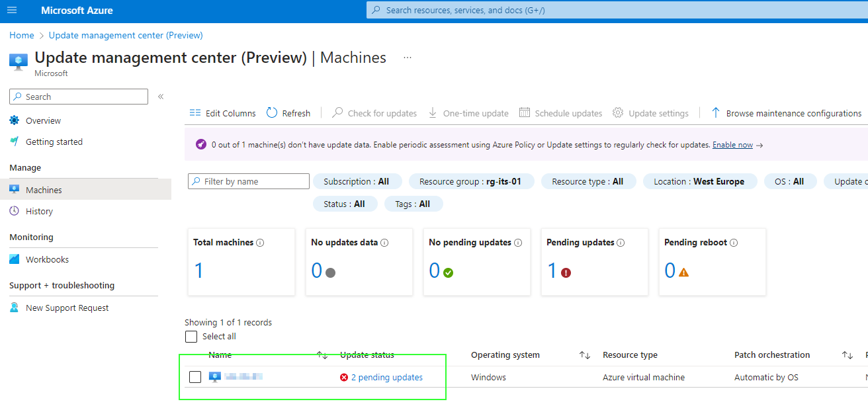
Task: Follow the Enable now link in banner
Action: click(x=732, y=145)
